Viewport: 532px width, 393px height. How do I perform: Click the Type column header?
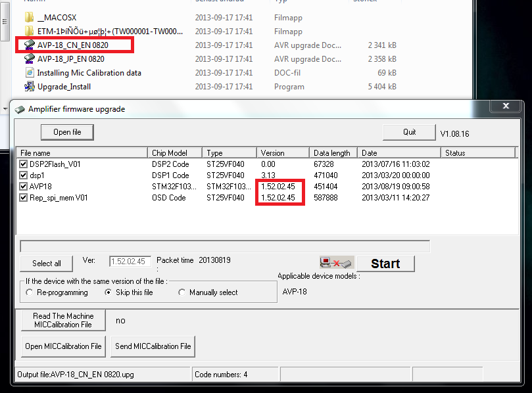pyautogui.click(x=230, y=153)
